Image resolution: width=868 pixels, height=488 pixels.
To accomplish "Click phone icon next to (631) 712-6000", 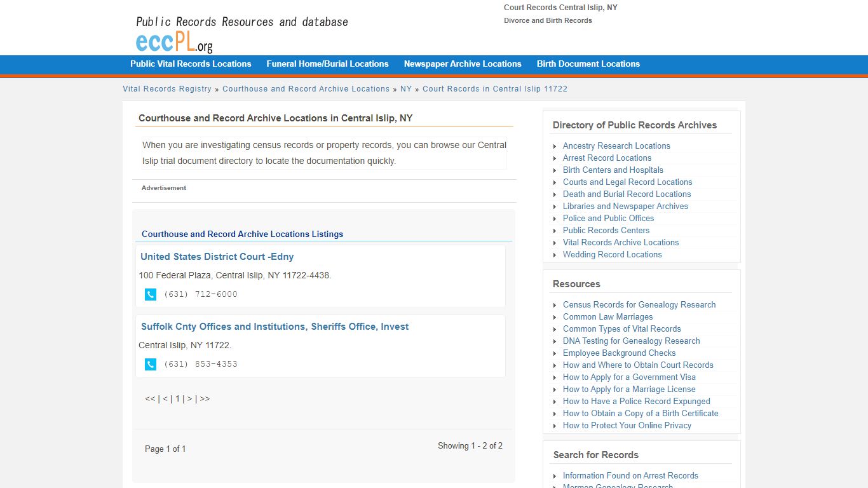I will [151, 294].
